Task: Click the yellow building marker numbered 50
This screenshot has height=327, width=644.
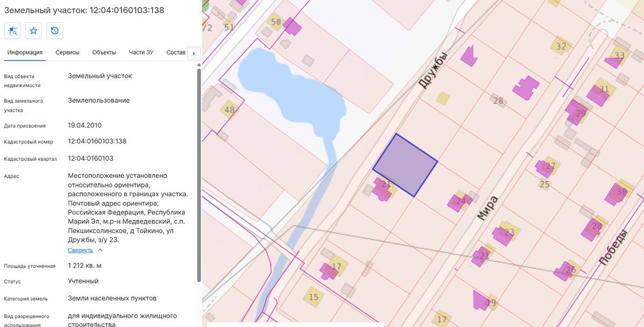Action: coord(276,21)
